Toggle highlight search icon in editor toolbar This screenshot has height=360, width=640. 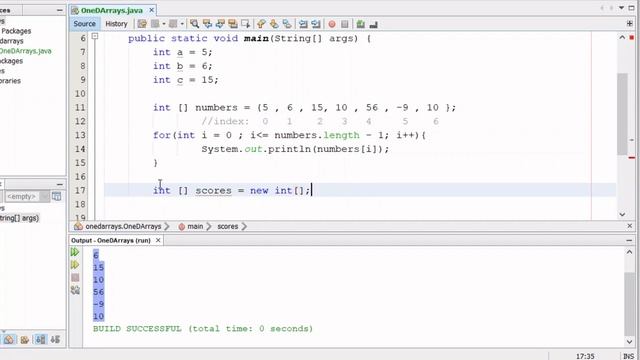[233, 24]
